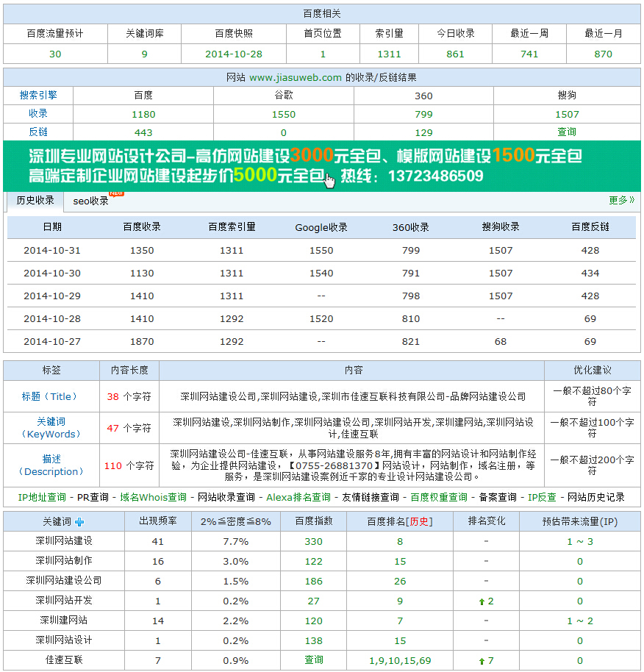Image resolution: width=644 pixels, height=672 pixels.
Task: Click Baidu index 186 for 深圳网站建设公司
Action: [314, 582]
